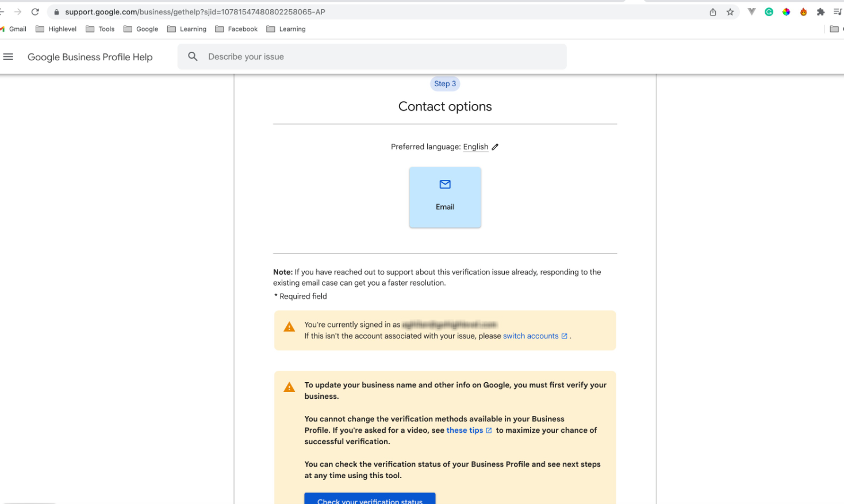Click the Contact options heading
The width and height of the screenshot is (844, 504).
[445, 106]
